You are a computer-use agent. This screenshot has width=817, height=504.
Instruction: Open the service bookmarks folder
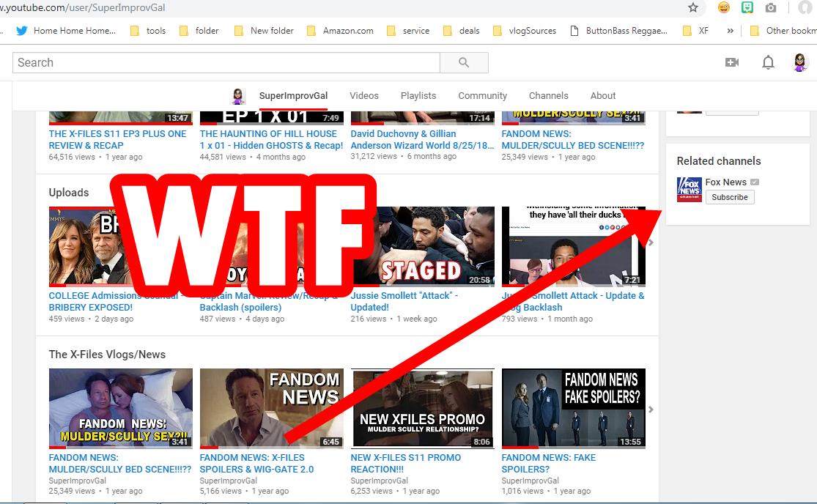click(408, 31)
